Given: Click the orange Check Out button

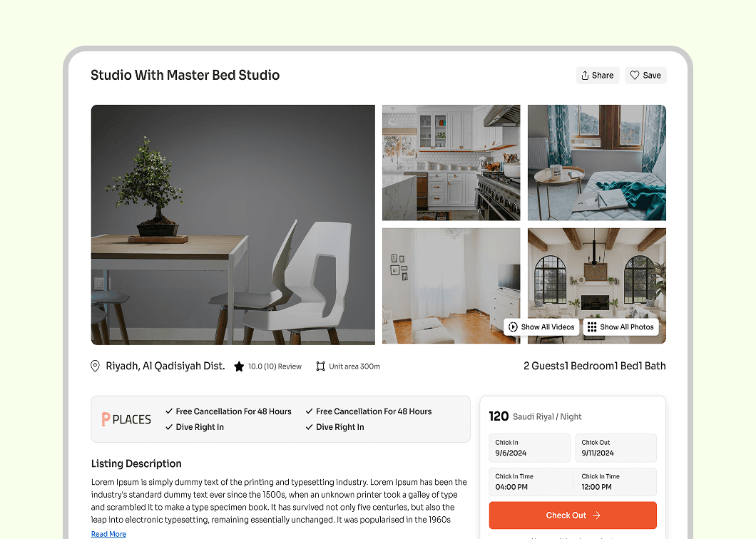Looking at the screenshot, I should point(573,515).
